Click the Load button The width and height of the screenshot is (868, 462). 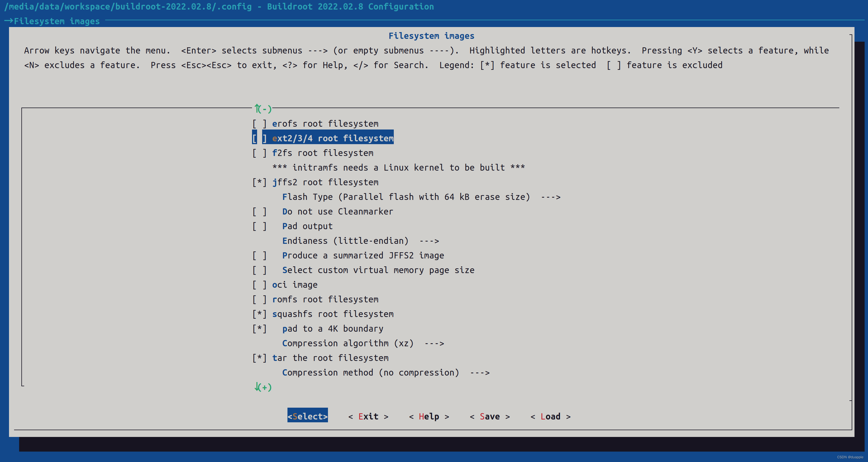coord(550,416)
